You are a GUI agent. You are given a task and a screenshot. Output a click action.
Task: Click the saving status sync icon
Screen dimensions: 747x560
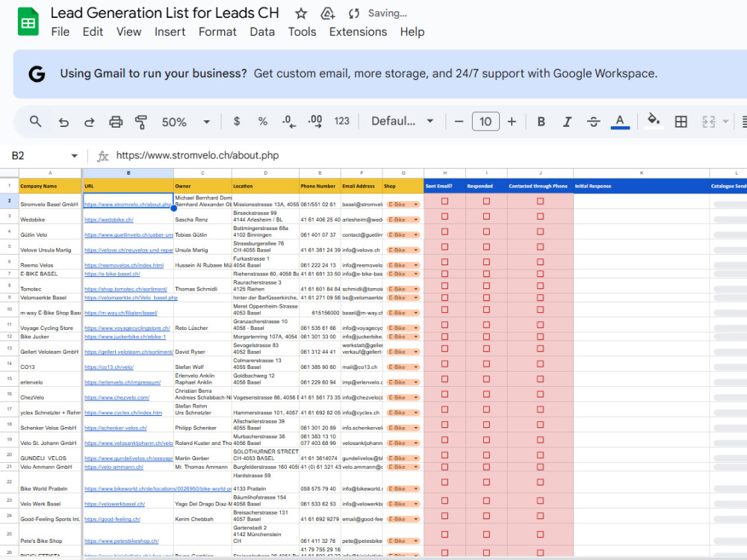353,13
